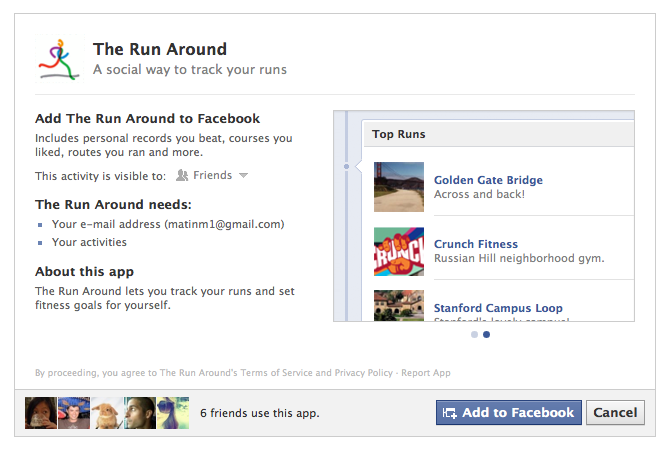Screen dimensions: 672x457
Task: Click the Report App link
Action: [x=426, y=373]
